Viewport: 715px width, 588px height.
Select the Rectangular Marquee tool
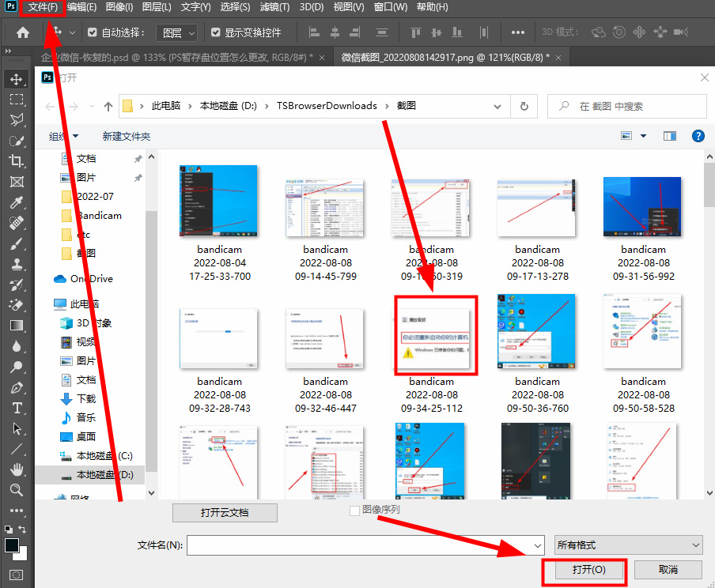pos(16,100)
